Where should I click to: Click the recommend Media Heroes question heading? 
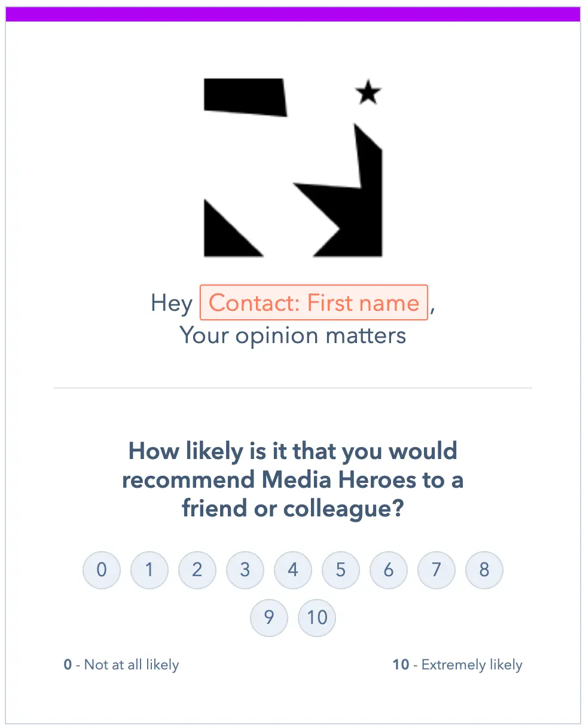pyautogui.click(x=293, y=480)
